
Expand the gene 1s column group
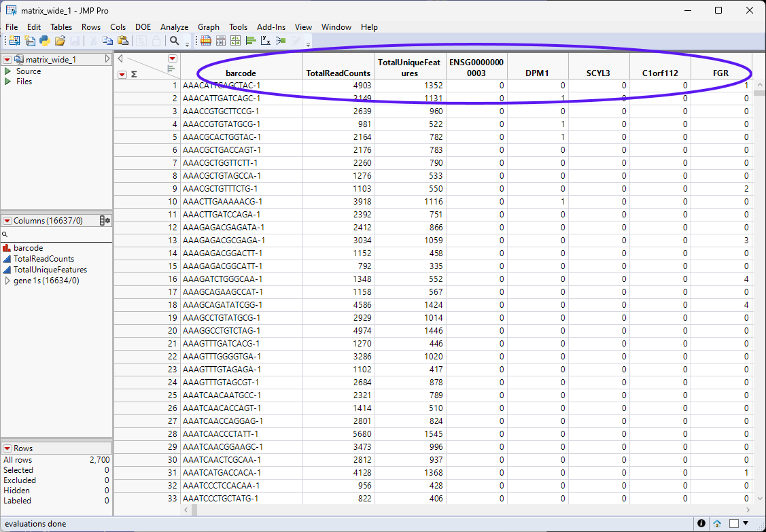pos(7,281)
